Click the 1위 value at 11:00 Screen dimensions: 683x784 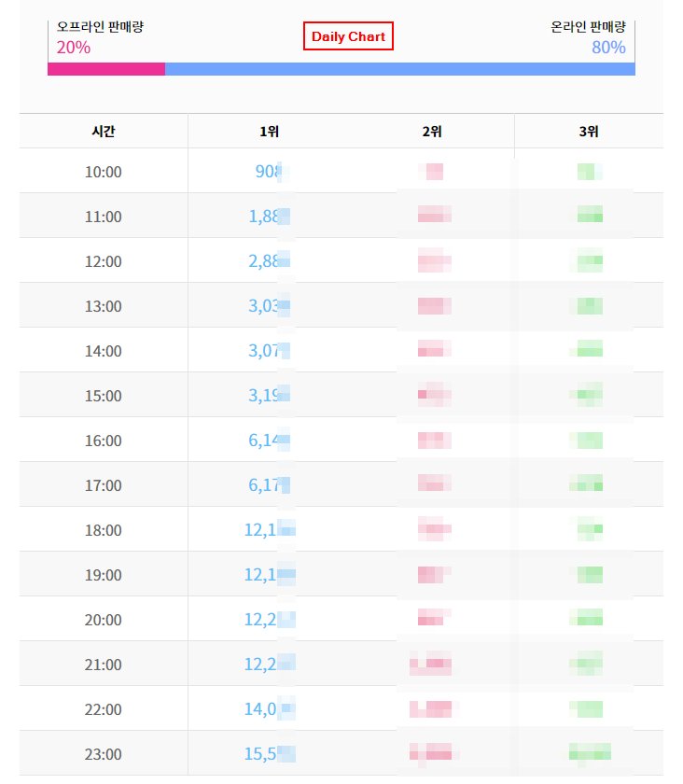[x=269, y=216]
